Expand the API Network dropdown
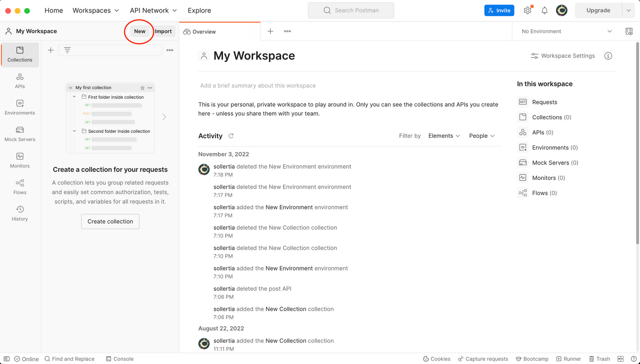The image size is (640, 364). (x=153, y=10)
